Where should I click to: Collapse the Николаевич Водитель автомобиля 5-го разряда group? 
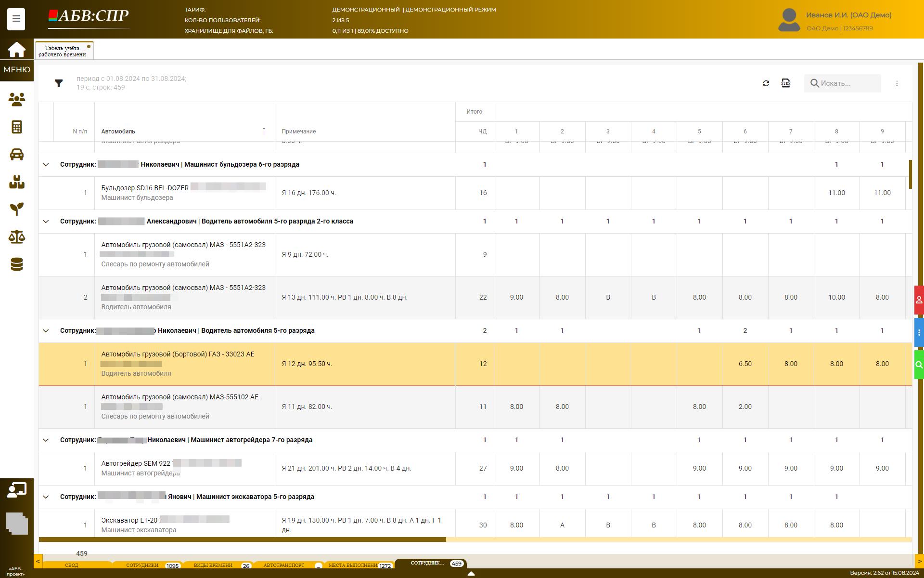pyautogui.click(x=46, y=331)
